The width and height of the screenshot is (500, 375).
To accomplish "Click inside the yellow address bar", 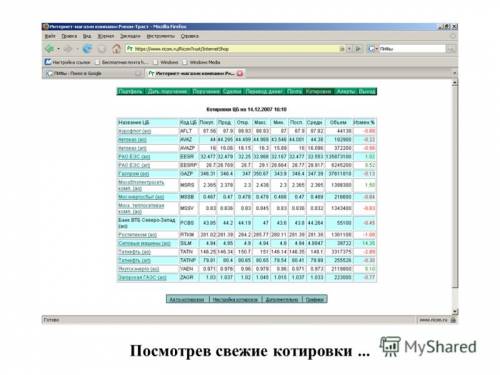I will [233, 49].
